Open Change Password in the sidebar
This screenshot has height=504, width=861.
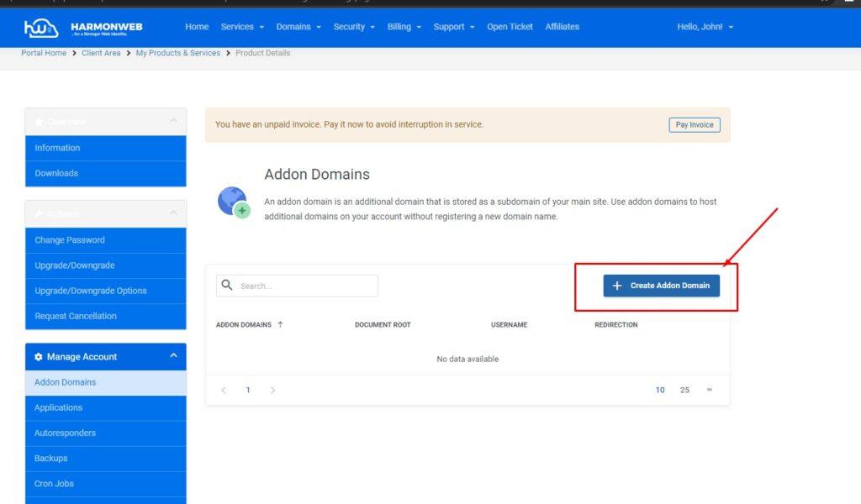pyautogui.click(x=70, y=240)
